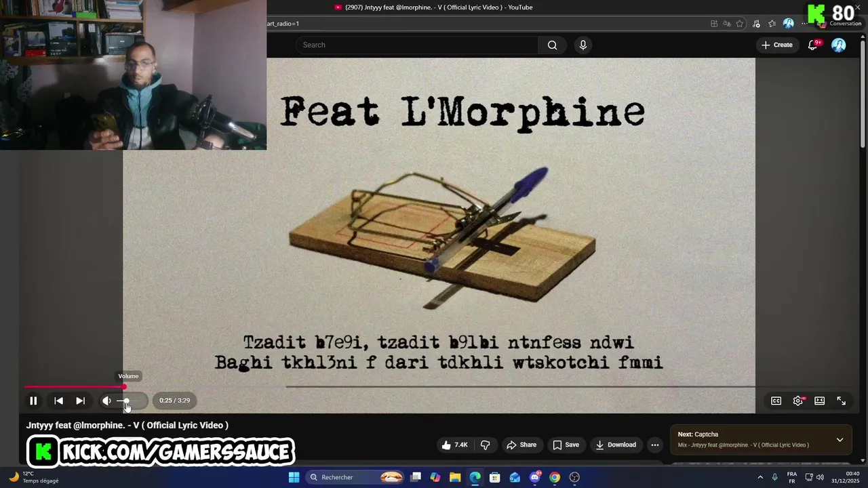The image size is (868, 488).
Task: Toggle closed captions (CC)
Action: click(776, 401)
